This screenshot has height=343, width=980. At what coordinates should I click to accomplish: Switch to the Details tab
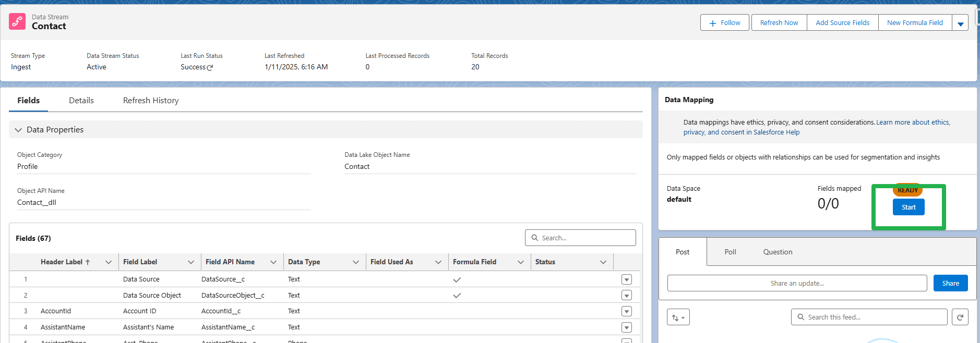coord(81,101)
